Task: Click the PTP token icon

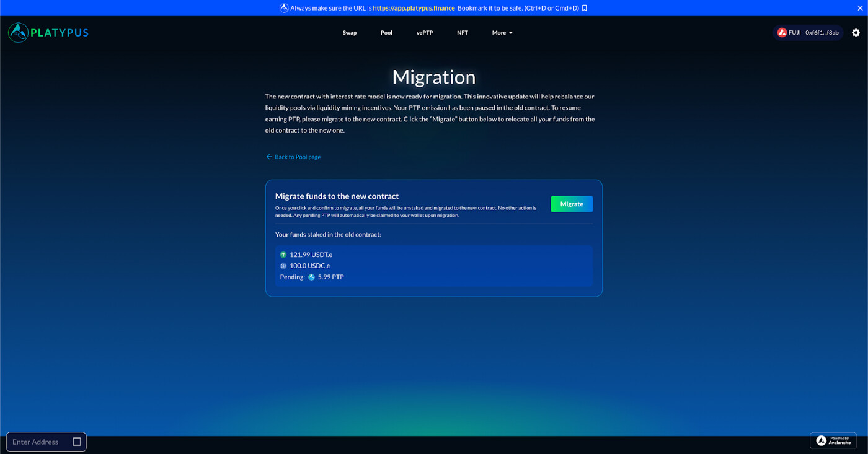Action: tap(311, 277)
